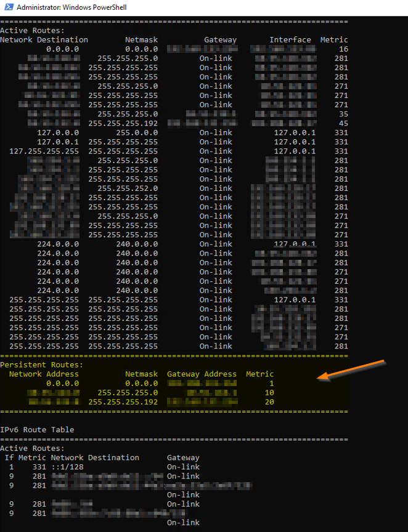Click '224.0.0.0' in the metric 331 row
This screenshot has width=408, height=532.
coord(58,244)
